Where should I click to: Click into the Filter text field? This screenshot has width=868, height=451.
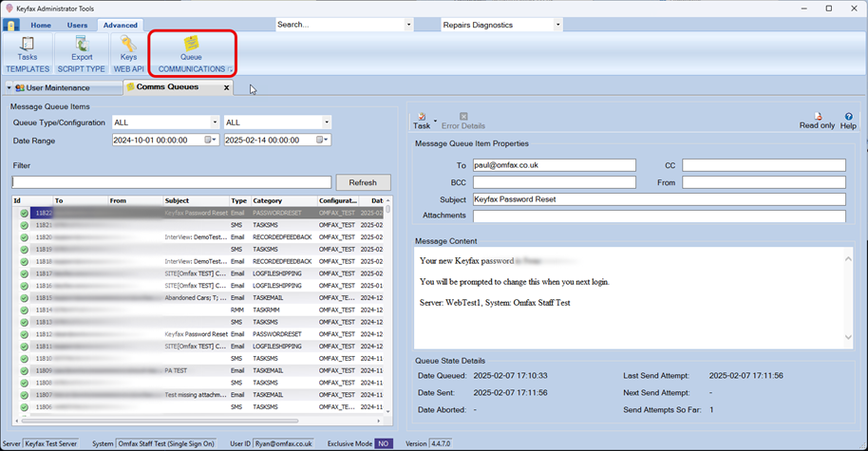click(171, 182)
